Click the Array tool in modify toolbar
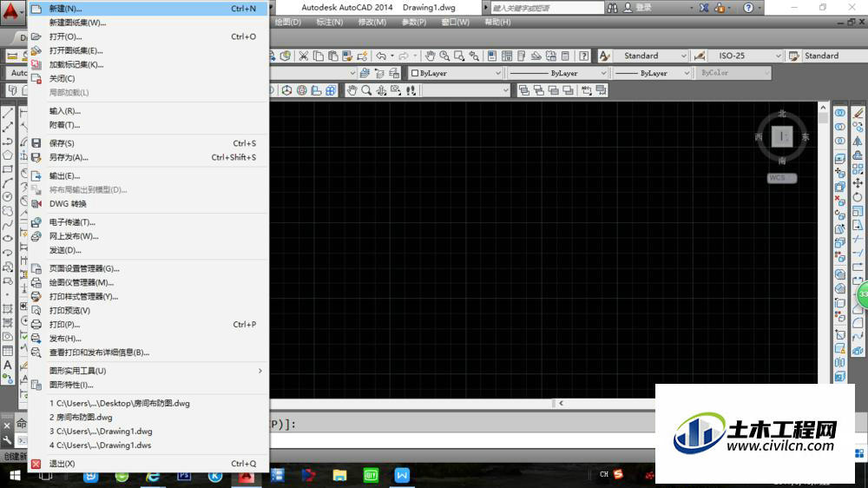 [858, 169]
